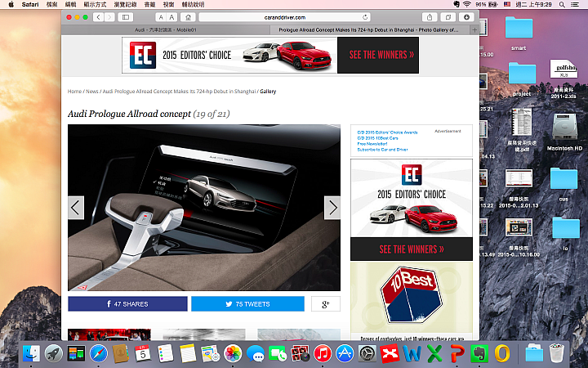Image resolution: width=588 pixels, height=368 pixels.
Task: Open the News breadcrumb link
Action: [x=91, y=92]
